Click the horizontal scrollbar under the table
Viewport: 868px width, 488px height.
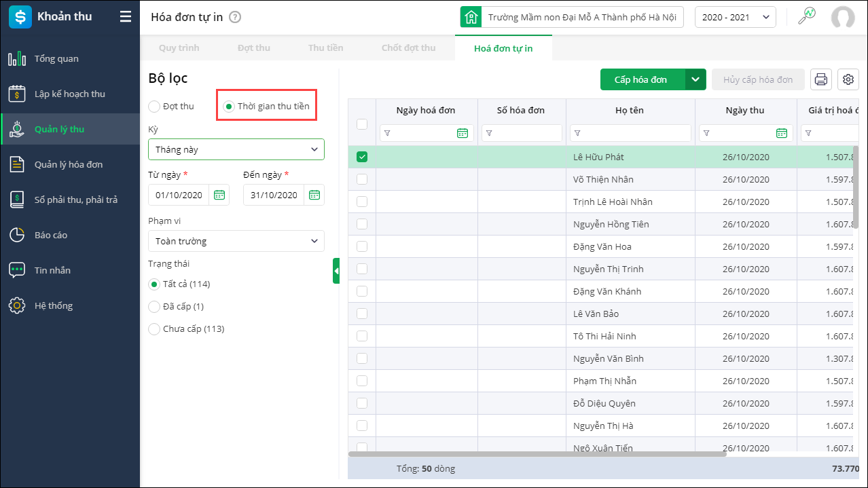tap(537, 453)
